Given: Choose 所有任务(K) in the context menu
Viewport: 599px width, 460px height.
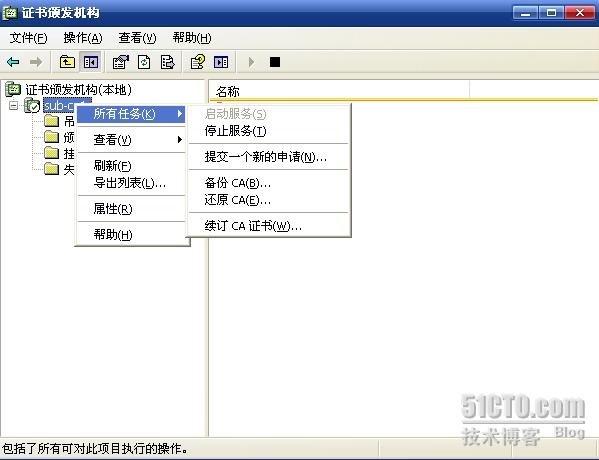Looking at the screenshot, I should [131, 114].
